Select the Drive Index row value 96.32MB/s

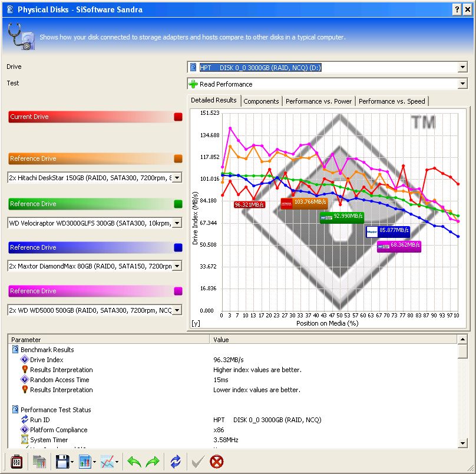(229, 360)
